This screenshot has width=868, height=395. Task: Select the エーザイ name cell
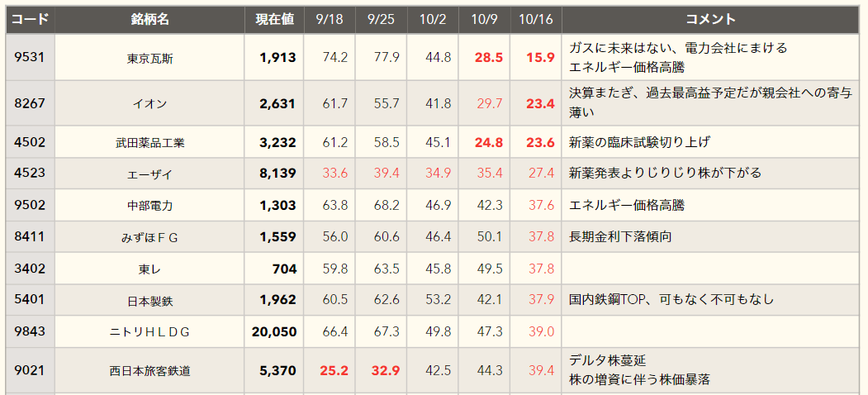pos(150,174)
